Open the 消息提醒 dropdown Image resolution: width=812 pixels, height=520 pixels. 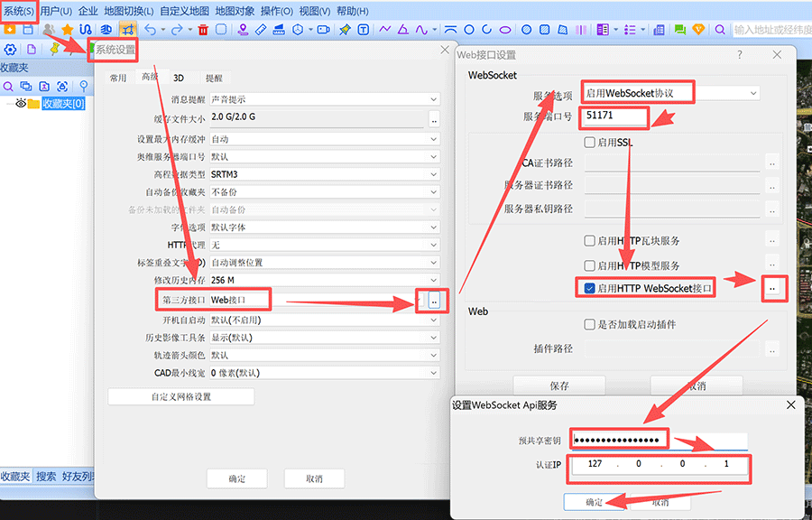325,99
